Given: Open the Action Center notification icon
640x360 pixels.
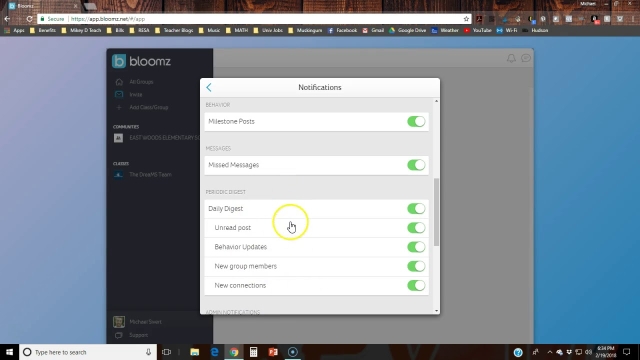Looking at the screenshot, I should (x=627, y=352).
